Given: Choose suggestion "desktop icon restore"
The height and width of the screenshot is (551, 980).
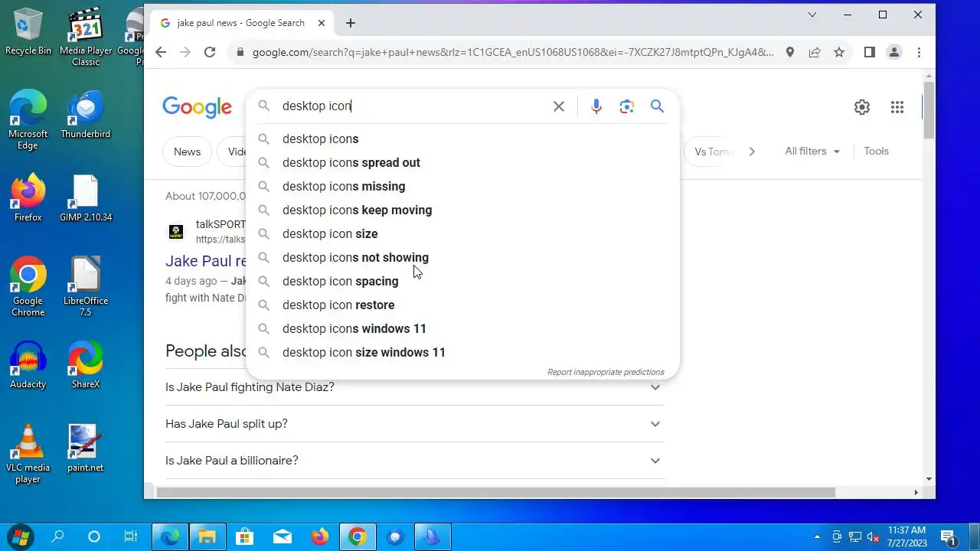Looking at the screenshot, I should pyautogui.click(x=462, y=305).
